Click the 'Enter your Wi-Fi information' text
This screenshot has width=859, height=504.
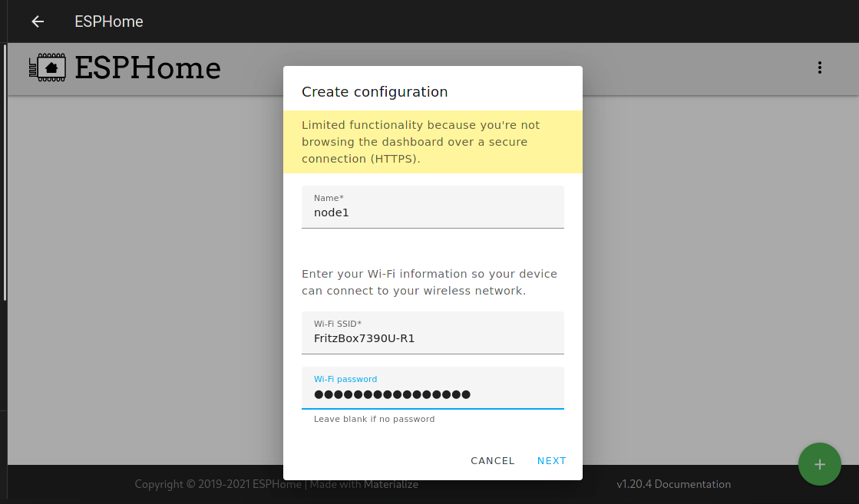(x=429, y=282)
